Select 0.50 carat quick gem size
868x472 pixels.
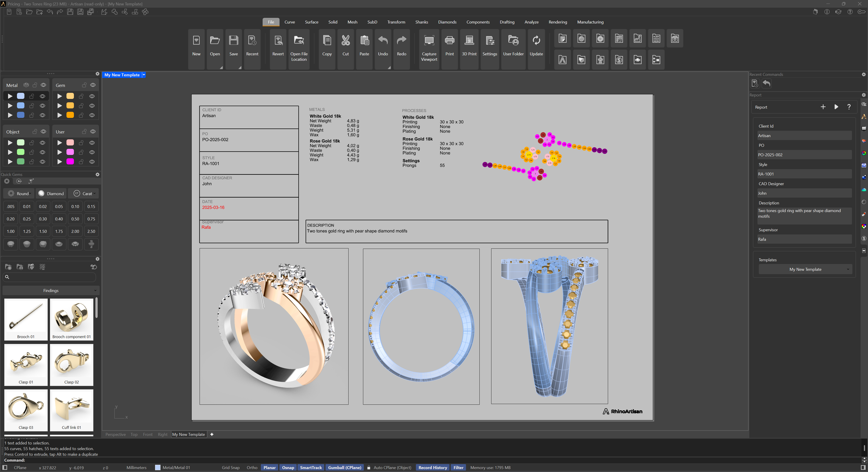(75, 219)
